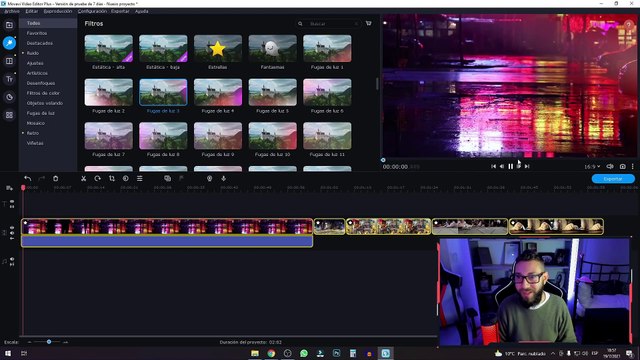The height and width of the screenshot is (360, 640).
Task: Open Color adjustments circle icon
Action: [125, 178]
